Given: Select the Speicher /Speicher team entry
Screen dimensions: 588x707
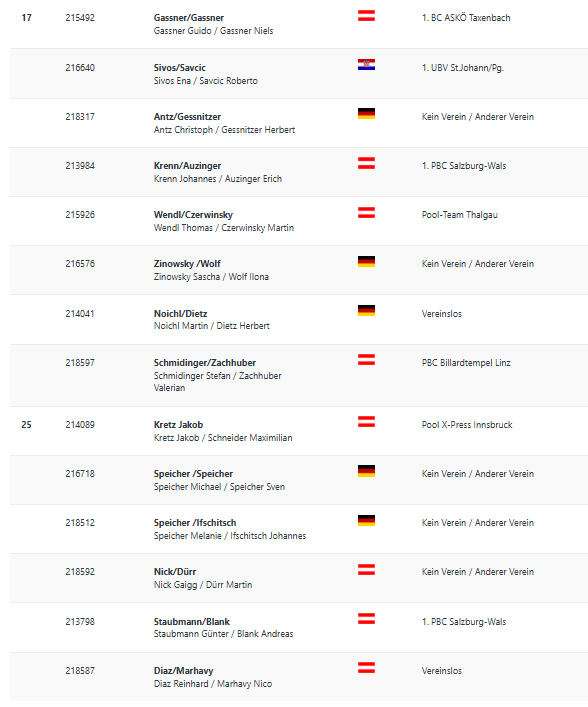Looking at the screenshot, I should (193, 474).
